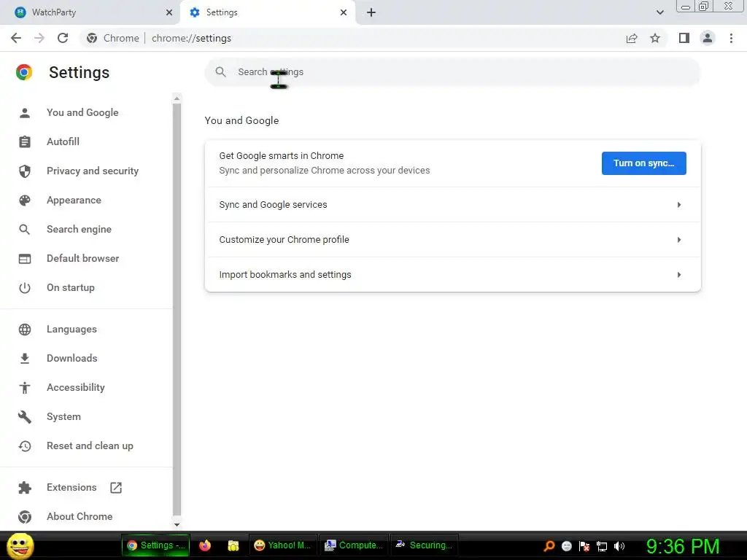747x560 pixels.
Task: Open Accessibility settings section
Action: pos(76,388)
